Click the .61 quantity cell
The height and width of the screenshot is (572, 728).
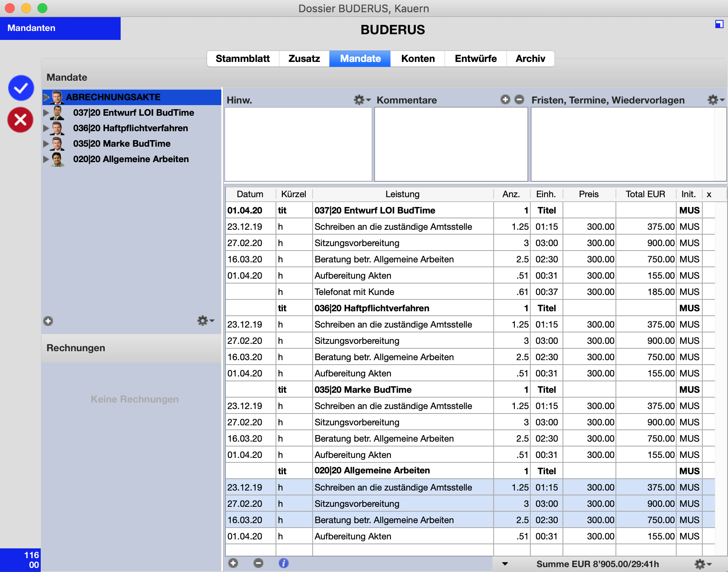512,292
